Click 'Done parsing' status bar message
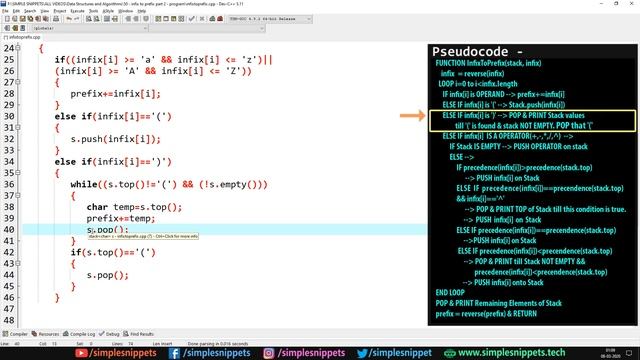This screenshot has height=360, width=640. (x=218, y=344)
